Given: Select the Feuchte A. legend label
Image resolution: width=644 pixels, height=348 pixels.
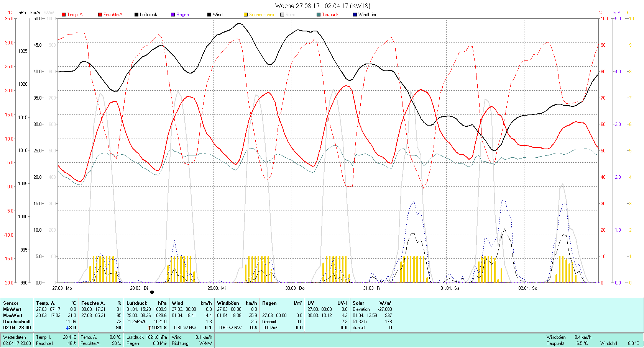Looking at the screenshot, I should (113, 15).
